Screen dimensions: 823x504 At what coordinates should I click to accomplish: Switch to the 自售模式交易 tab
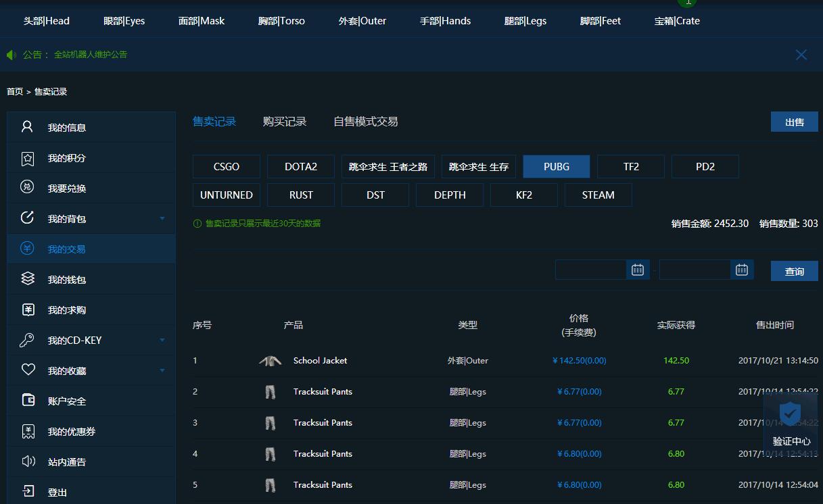coord(366,122)
